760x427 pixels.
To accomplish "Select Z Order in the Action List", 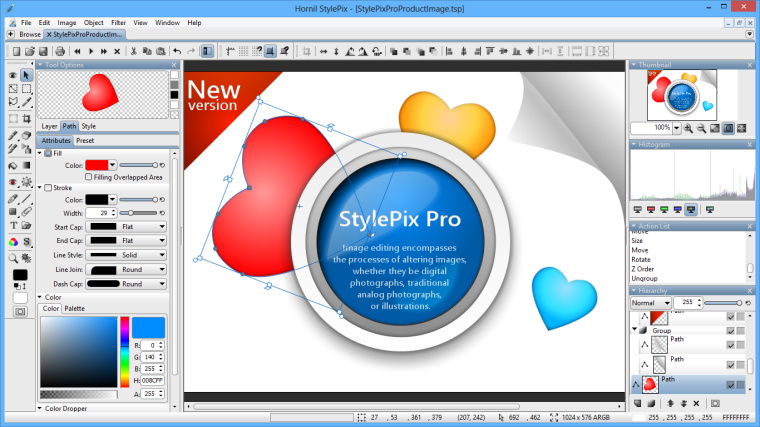I will [x=643, y=269].
